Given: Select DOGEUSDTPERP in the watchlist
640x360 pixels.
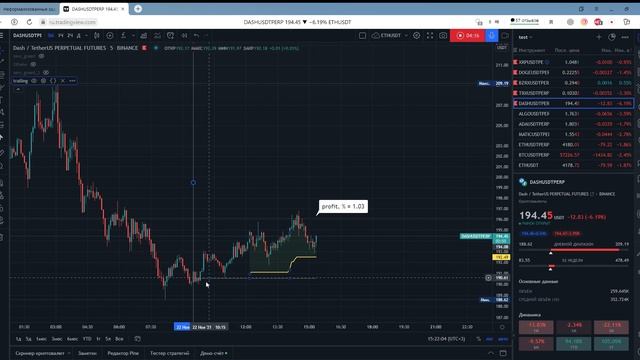Looking at the screenshot, I should [x=573, y=72].
